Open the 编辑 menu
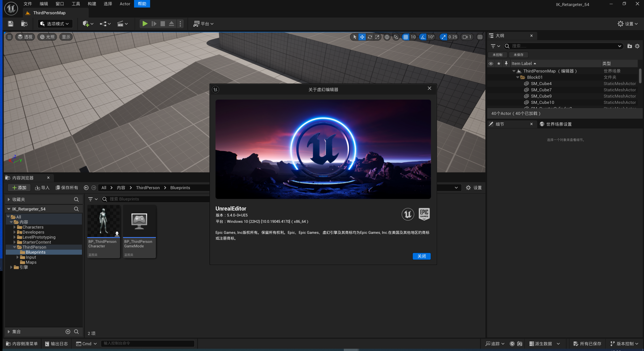 [x=44, y=4]
